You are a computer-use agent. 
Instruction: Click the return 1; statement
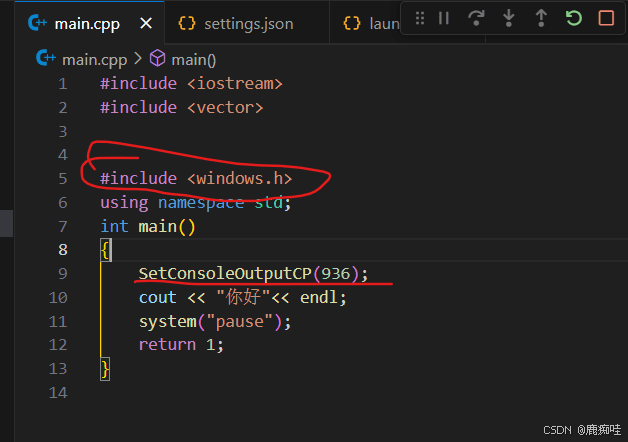pos(181,345)
